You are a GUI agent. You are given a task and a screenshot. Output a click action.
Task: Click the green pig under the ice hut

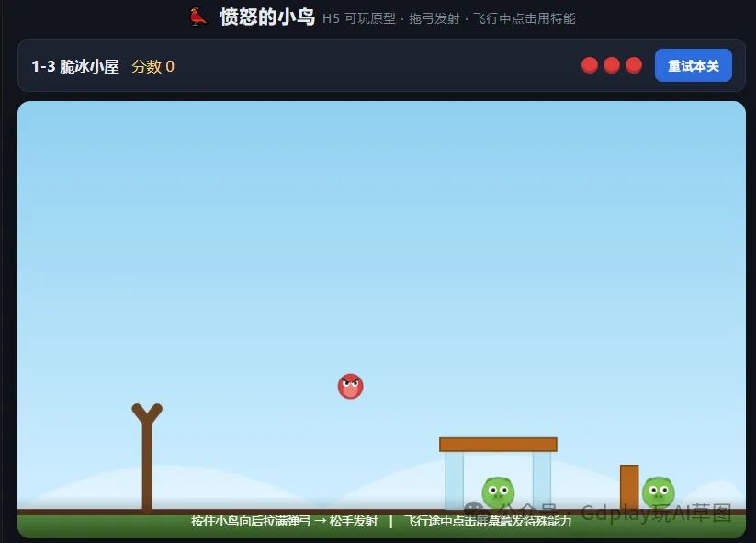pos(498,492)
